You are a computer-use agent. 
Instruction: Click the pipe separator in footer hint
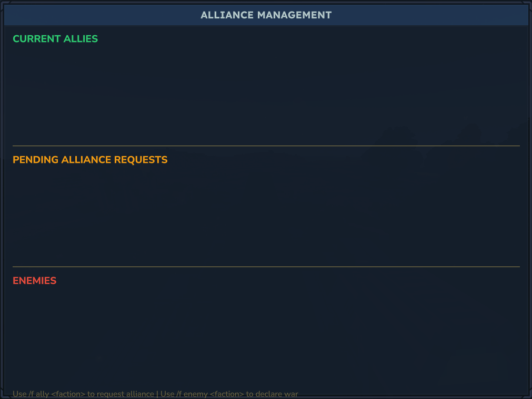coord(157,394)
